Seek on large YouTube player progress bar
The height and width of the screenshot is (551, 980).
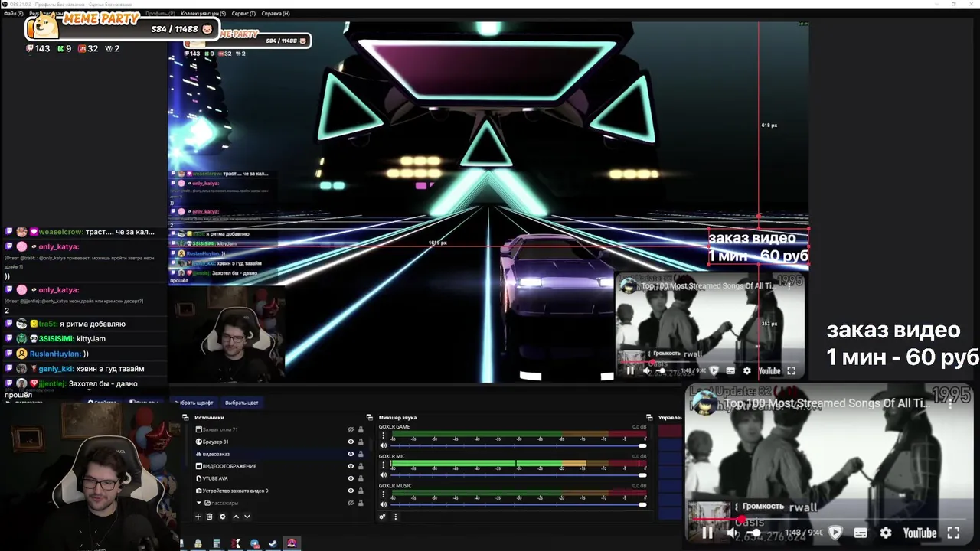[829, 520]
